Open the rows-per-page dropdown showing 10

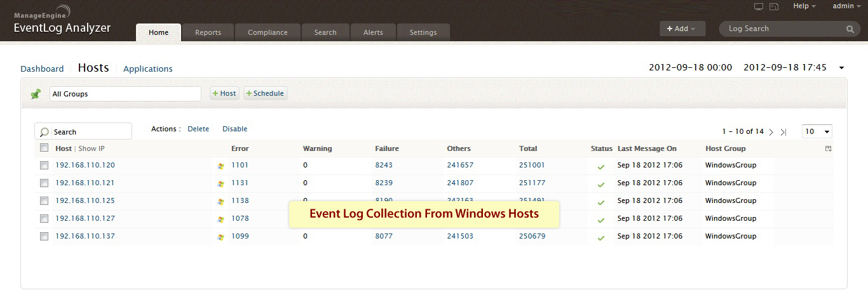[817, 131]
